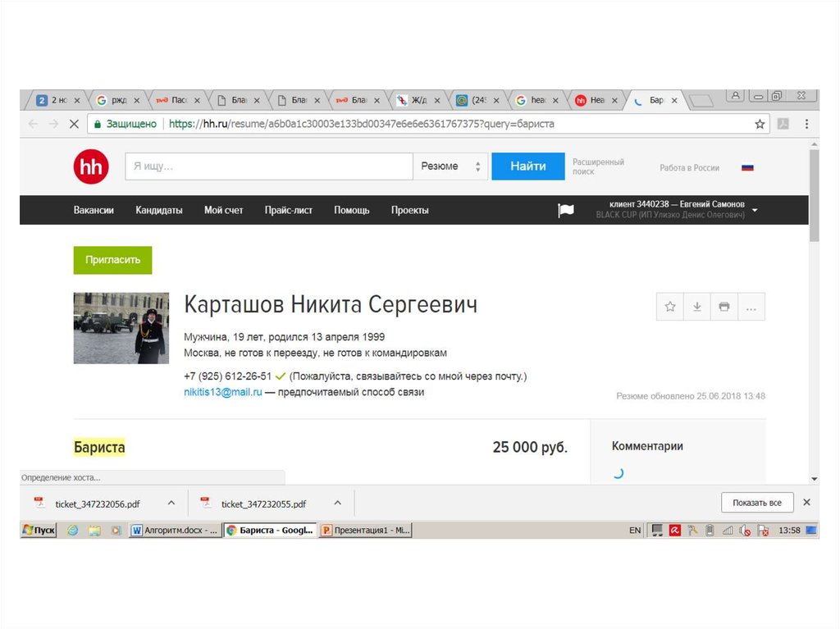Click the Russian flag language icon

coord(747,167)
